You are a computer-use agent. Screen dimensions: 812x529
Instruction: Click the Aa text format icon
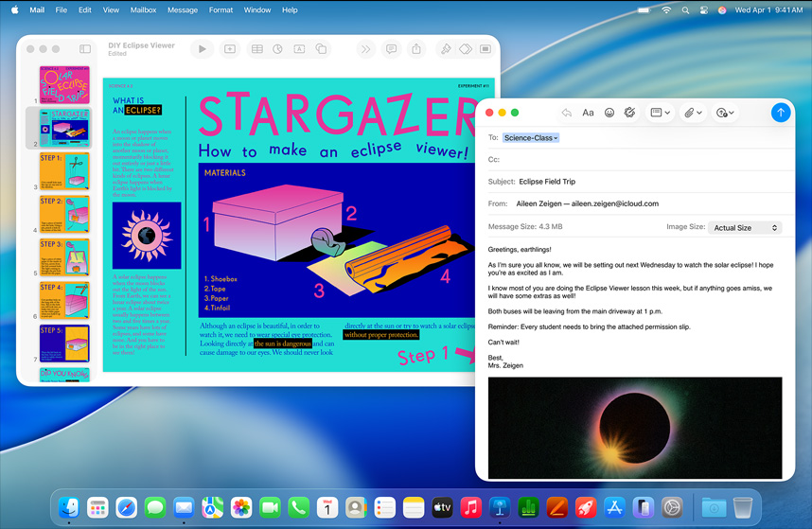coord(588,113)
